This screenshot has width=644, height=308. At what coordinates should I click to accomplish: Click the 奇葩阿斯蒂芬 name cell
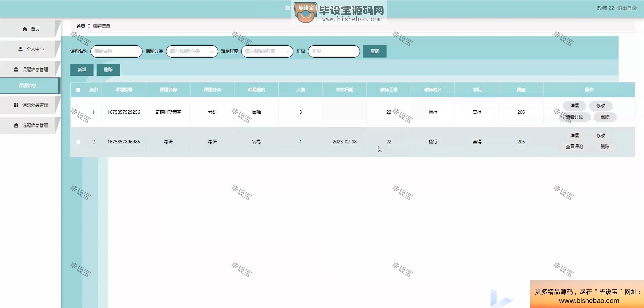168,112
